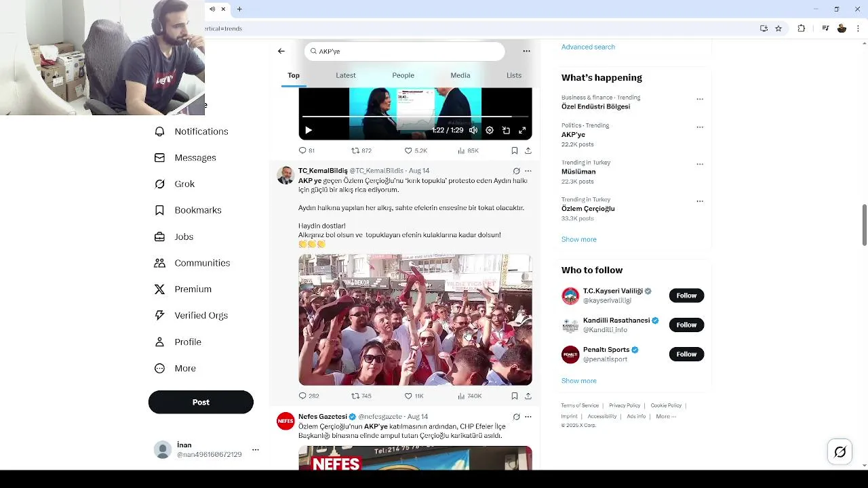View analytics of post with 740K views

pos(469,396)
